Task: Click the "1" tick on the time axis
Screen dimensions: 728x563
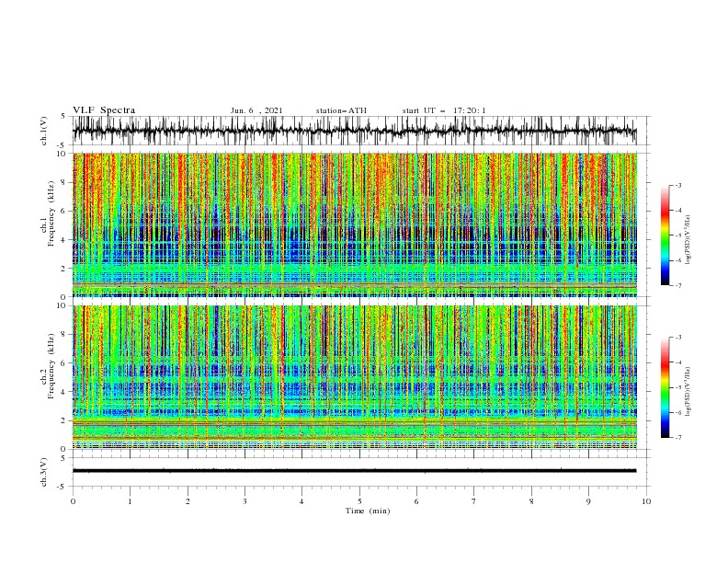Action: coord(130,501)
